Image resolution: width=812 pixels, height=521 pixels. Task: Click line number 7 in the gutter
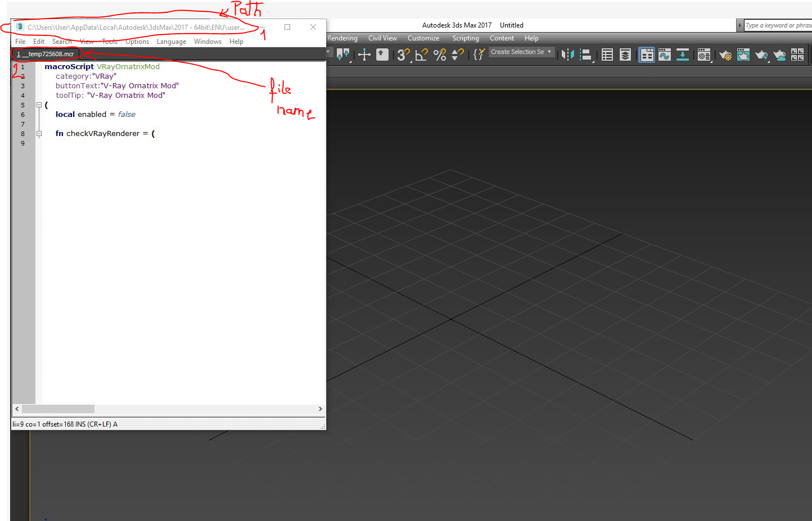pyautogui.click(x=23, y=124)
